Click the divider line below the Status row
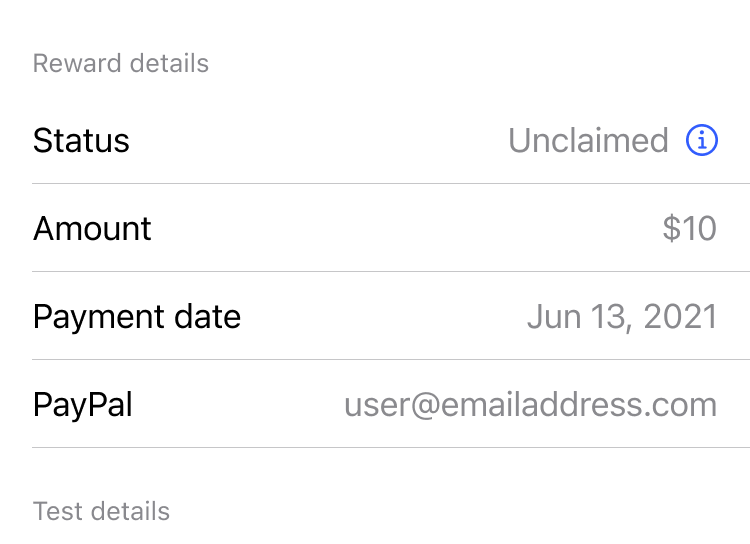This screenshot has width=750, height=544. click(x=390, y=184)
